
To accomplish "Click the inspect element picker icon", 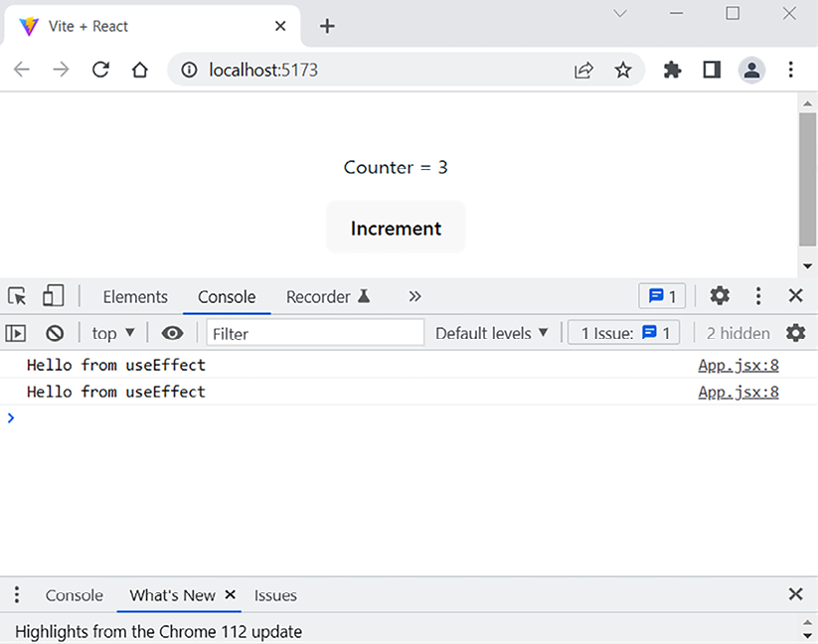I will point(17,296).
